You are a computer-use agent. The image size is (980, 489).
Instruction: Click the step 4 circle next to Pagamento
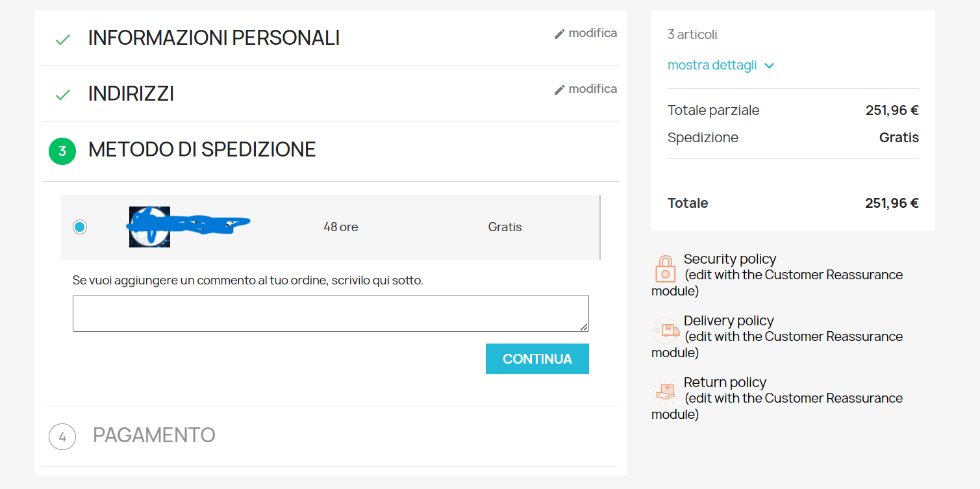[62, 436]
